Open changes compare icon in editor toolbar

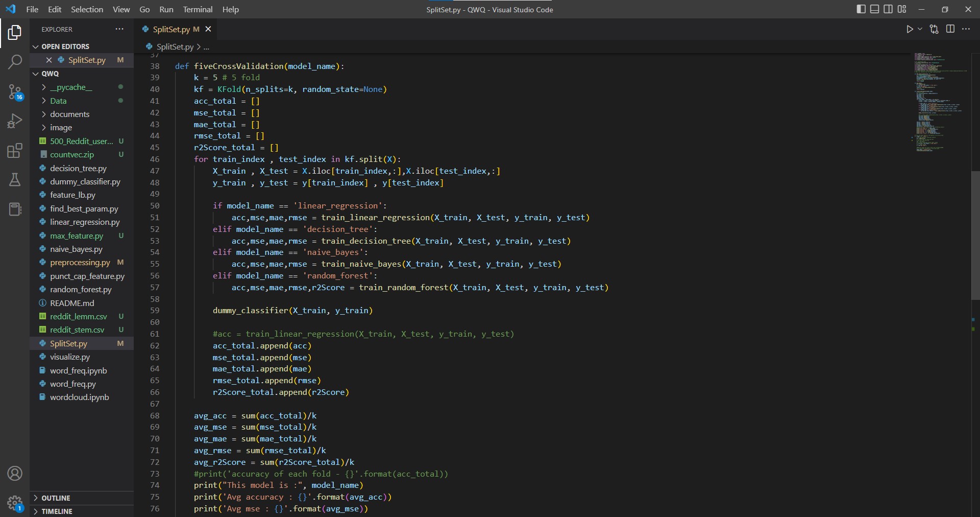(x=934, y=29)
